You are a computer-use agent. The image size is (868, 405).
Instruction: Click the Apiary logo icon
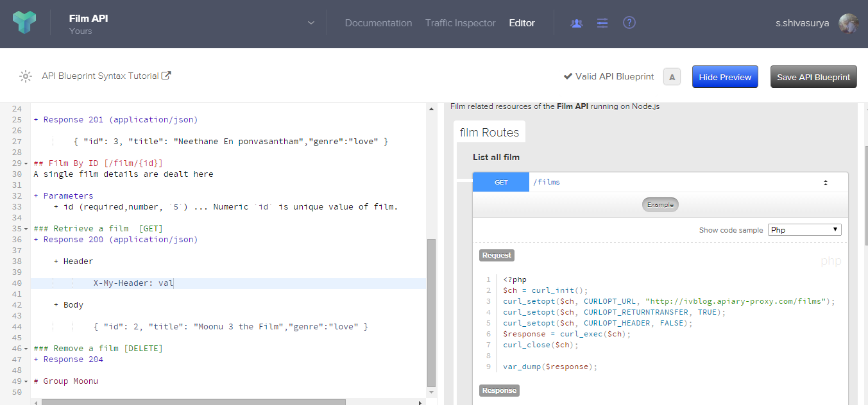click(x=25, y=23)
